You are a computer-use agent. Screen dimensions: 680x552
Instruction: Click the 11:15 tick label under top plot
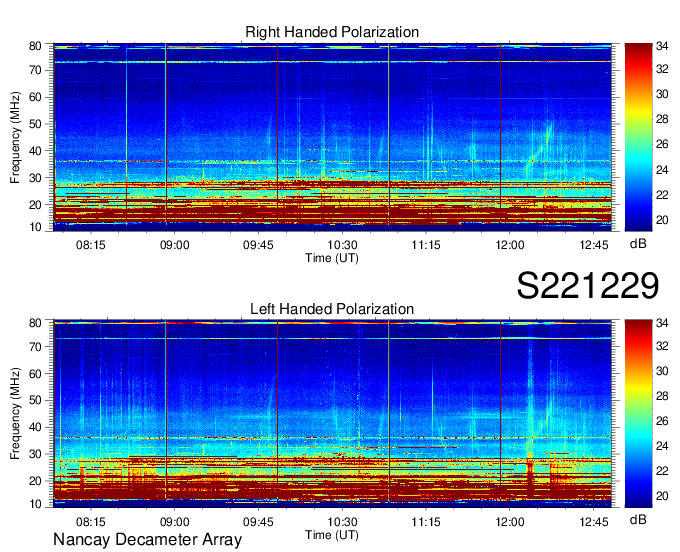(x=426, y=245)
